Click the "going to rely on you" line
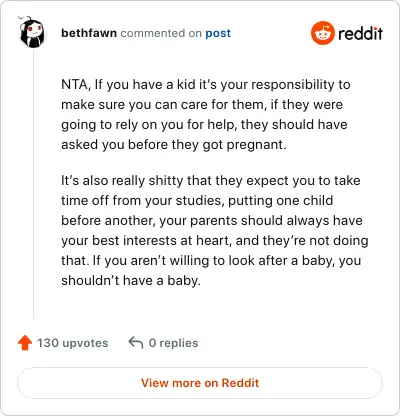The image size is (400, 416). (204, 125)
